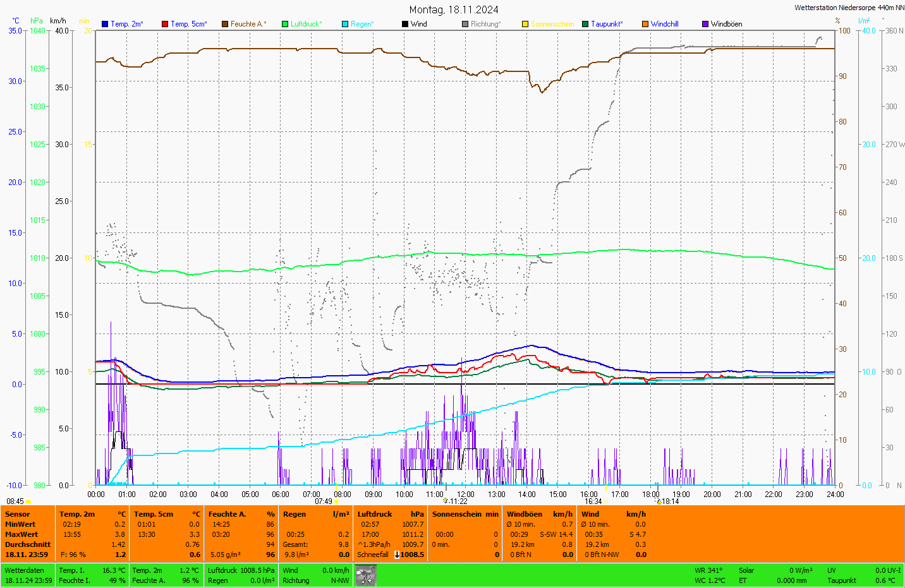Image resolution: width=905 pixels, height=588 pixels.
Task: Click the sunset sun icon at 16:34
Action: (x=605, y=501)
